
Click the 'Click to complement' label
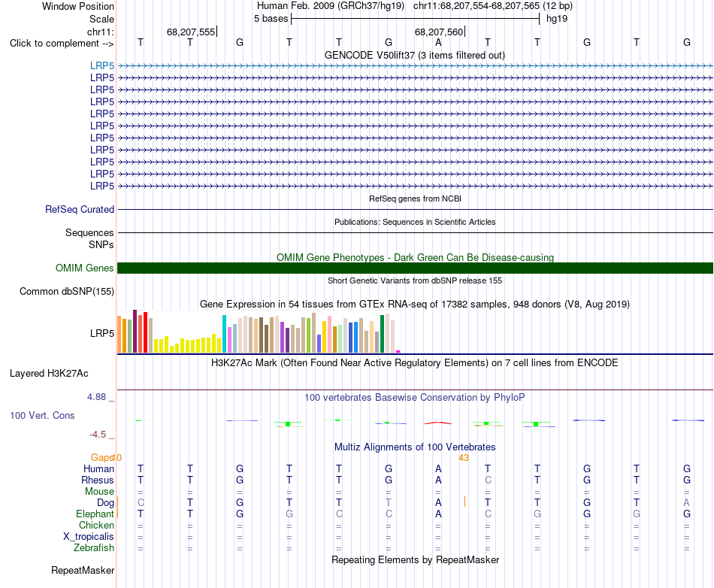click(62, 44)
